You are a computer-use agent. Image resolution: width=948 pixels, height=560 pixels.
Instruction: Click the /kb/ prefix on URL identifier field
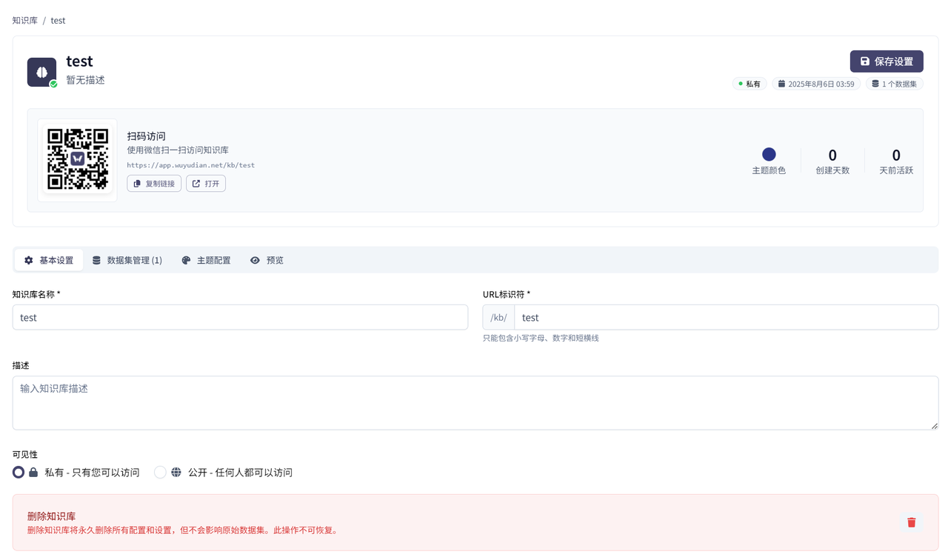498,317
